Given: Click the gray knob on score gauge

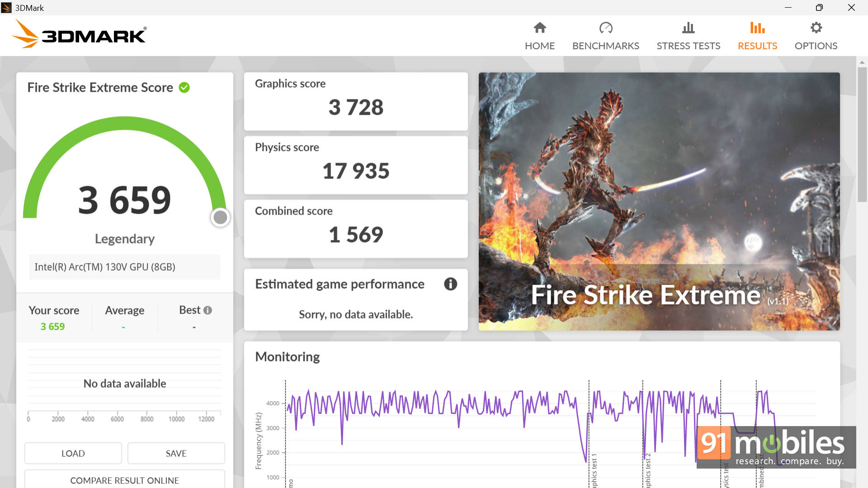Looking at the screenshot, I should click(x=220, y=217).
